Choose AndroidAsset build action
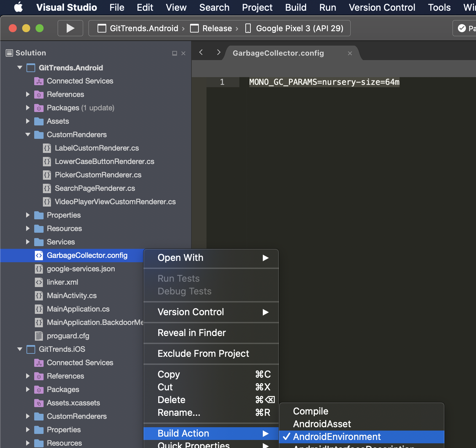Screen dimensions: 476x448 (x=362, y=424)
